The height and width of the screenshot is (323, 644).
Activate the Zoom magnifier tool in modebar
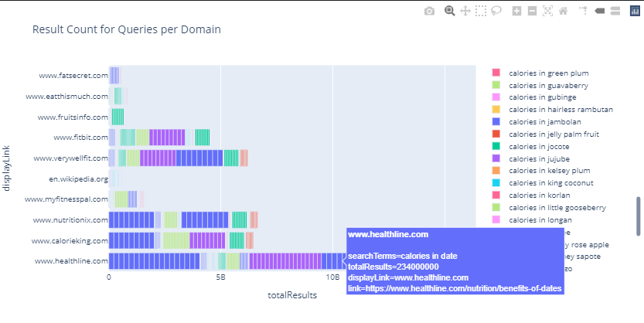pos(450,11)
